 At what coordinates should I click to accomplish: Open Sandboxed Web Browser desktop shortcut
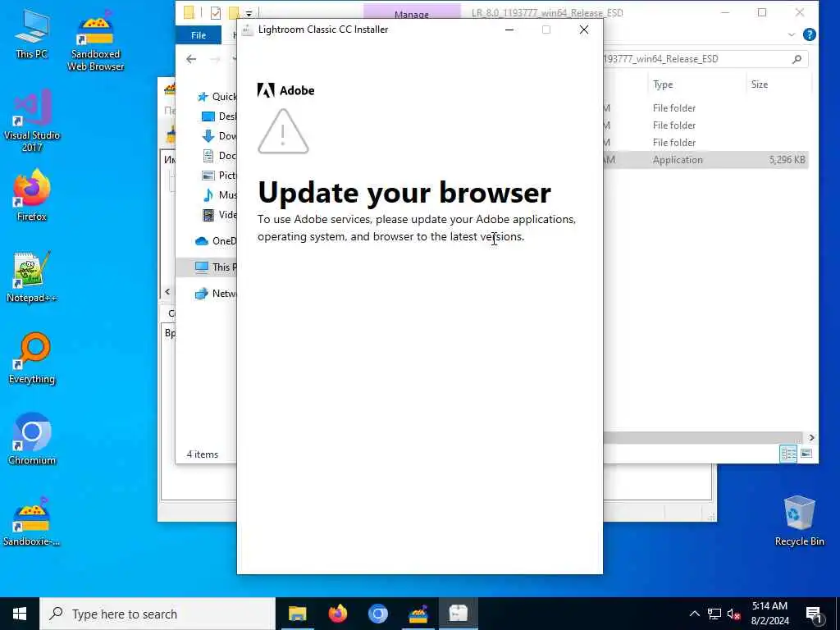pos(95,40)
